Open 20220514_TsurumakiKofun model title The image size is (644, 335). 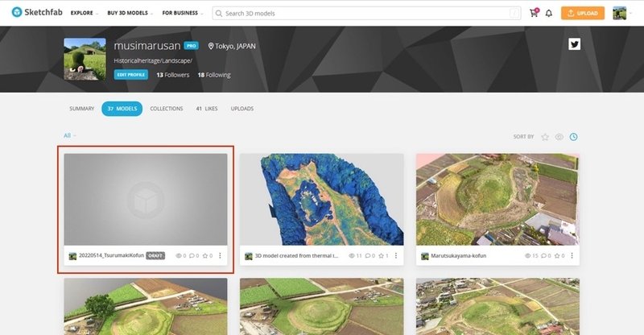(x=111, y=255)
